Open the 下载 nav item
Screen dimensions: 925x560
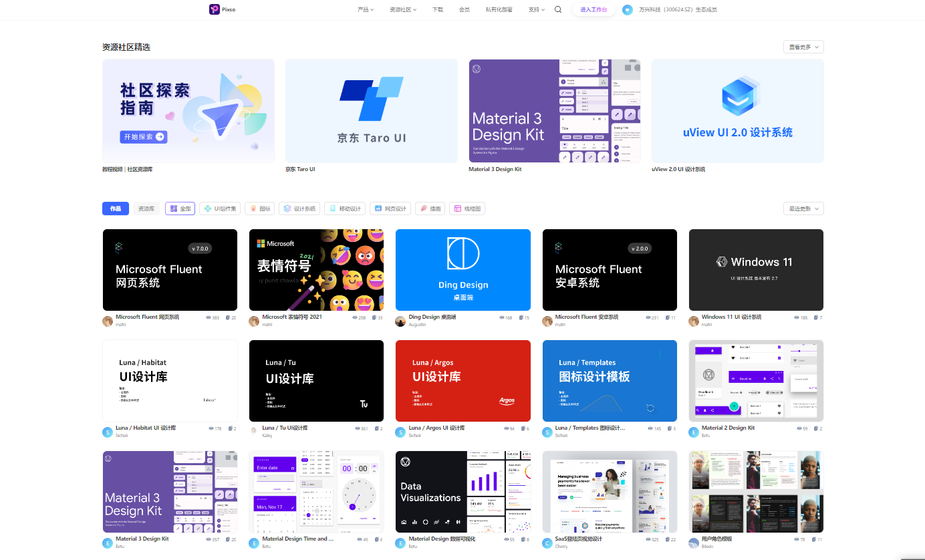[438, 9]
